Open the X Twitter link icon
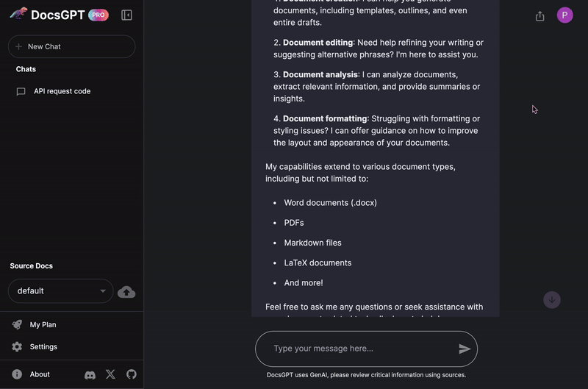The image size is (588, 389). pos(111,374)
